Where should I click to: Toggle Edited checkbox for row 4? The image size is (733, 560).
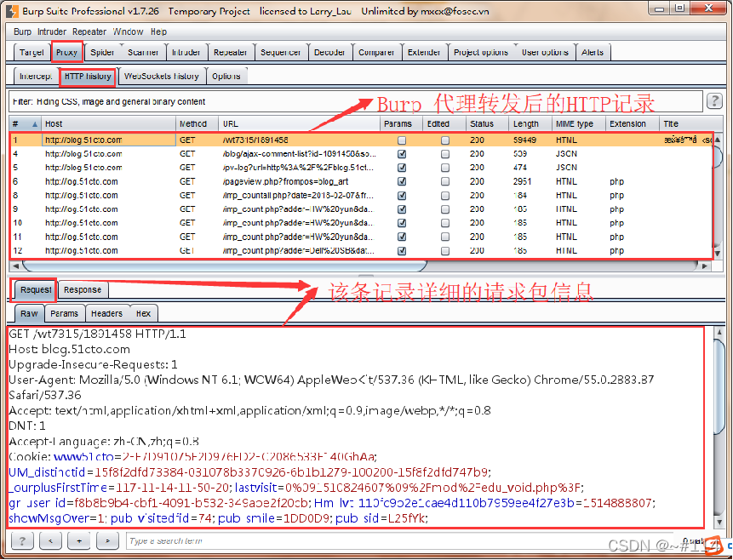click(445, 154)
